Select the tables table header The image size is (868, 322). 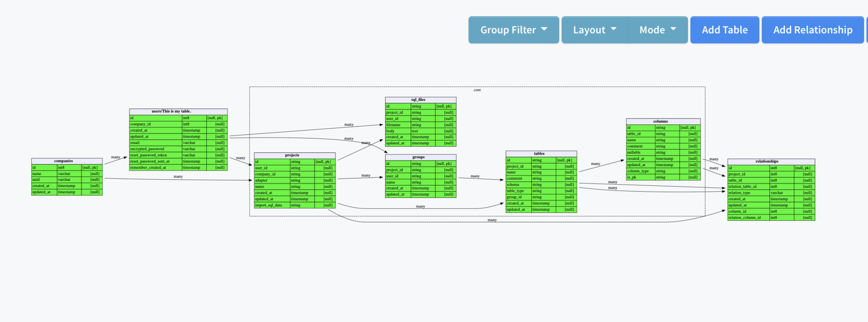pos(541,154)
